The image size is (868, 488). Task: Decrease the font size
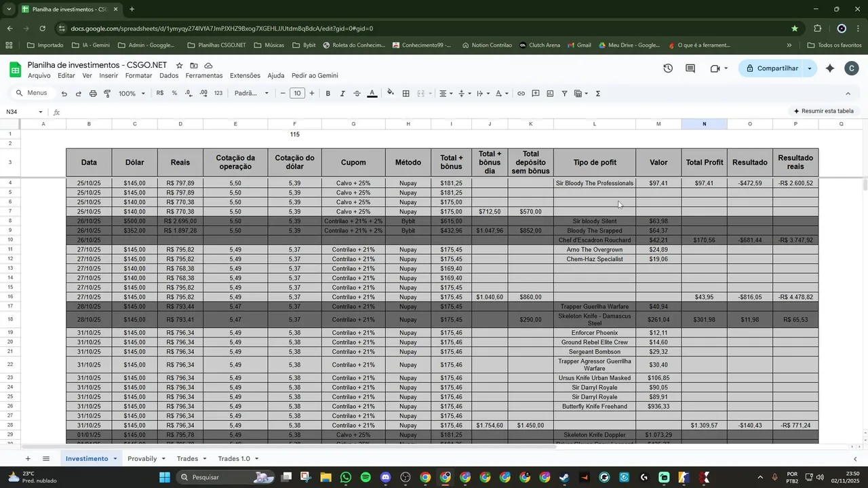click(x=283, y=94)
